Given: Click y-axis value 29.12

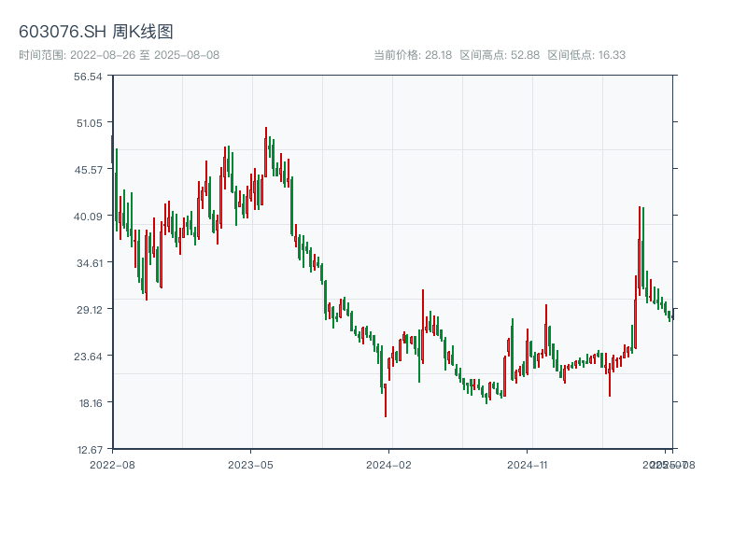Looking at the screenshot, I should coord(90,310).
